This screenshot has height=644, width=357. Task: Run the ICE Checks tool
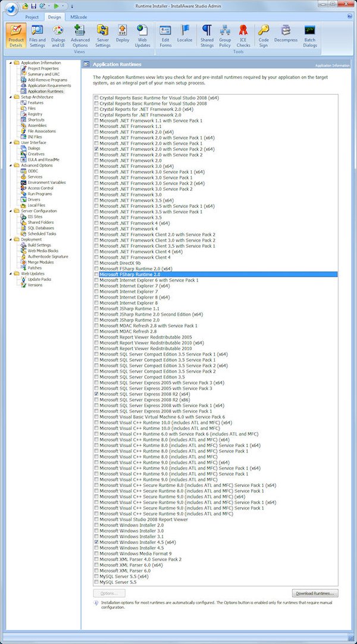click(x=243, y=36)
